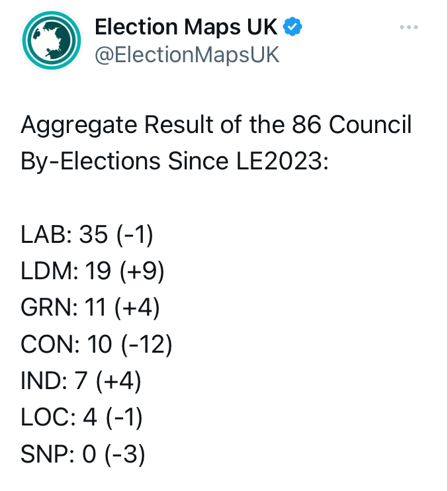Open the Election Maps UK display name
This screenshot has height=491, width=448.
tap(188, 27)
